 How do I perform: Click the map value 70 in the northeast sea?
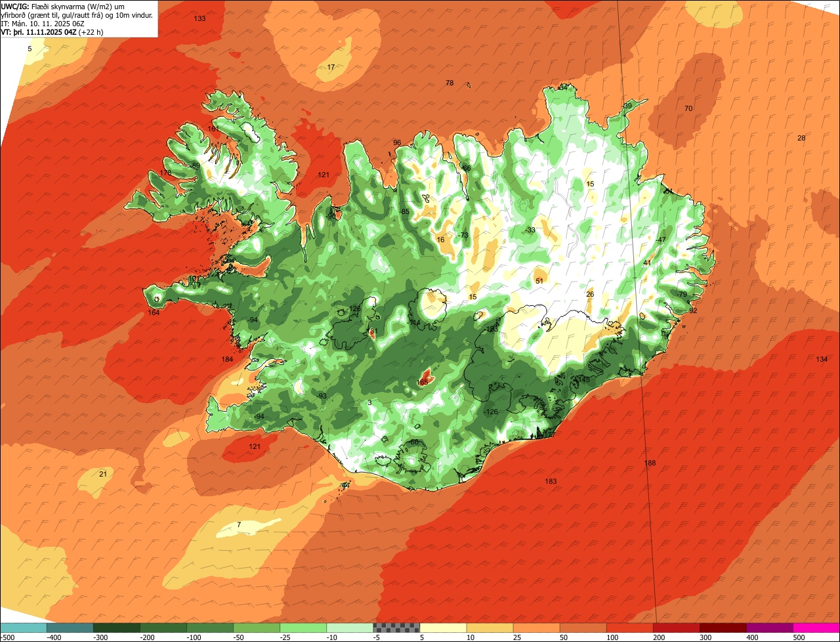pyautogui.click(x=688, y=108)
